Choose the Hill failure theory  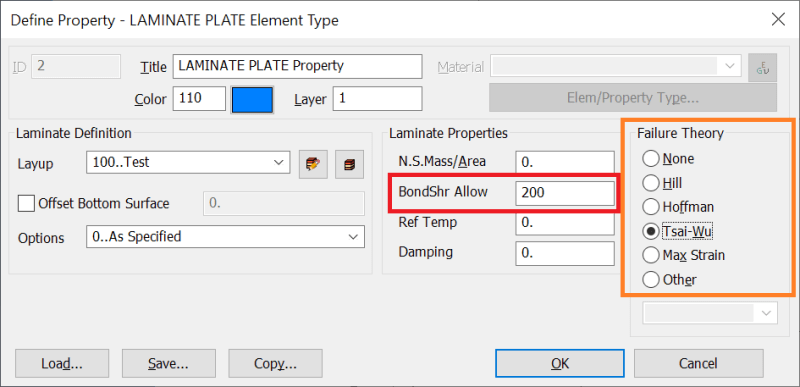(651, 183)
